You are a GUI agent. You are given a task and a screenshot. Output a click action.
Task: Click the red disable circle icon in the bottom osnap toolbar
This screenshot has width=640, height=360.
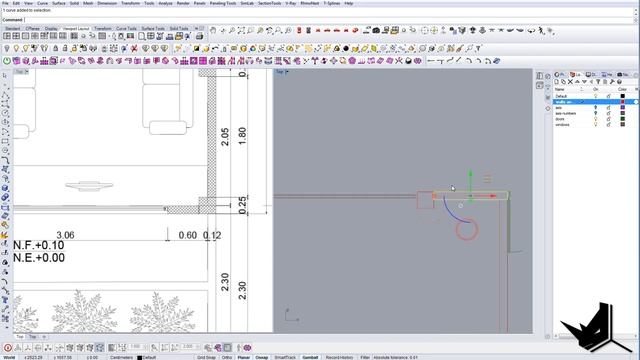point(8,348)
